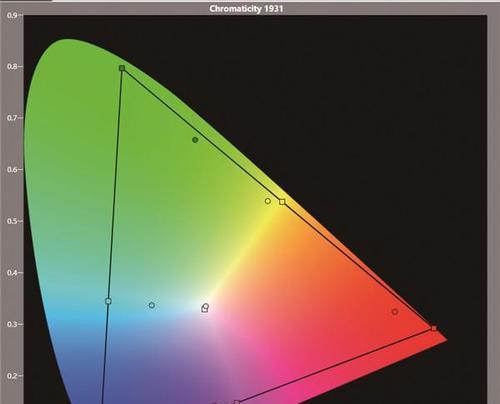Click the white point circle marker
500x404 pixels.
pyautogui.click(x=206, y=306)
